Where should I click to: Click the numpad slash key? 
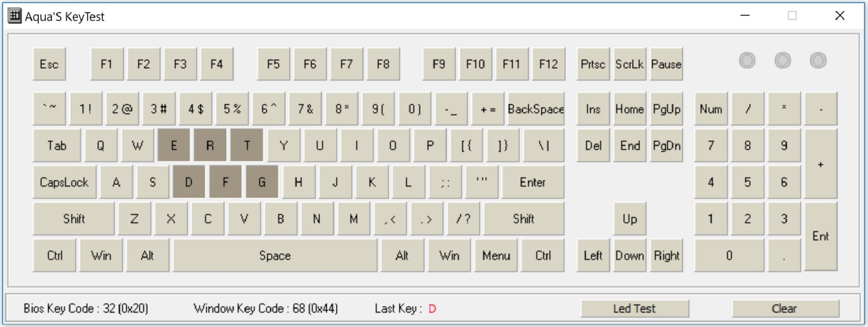[748, 109]
